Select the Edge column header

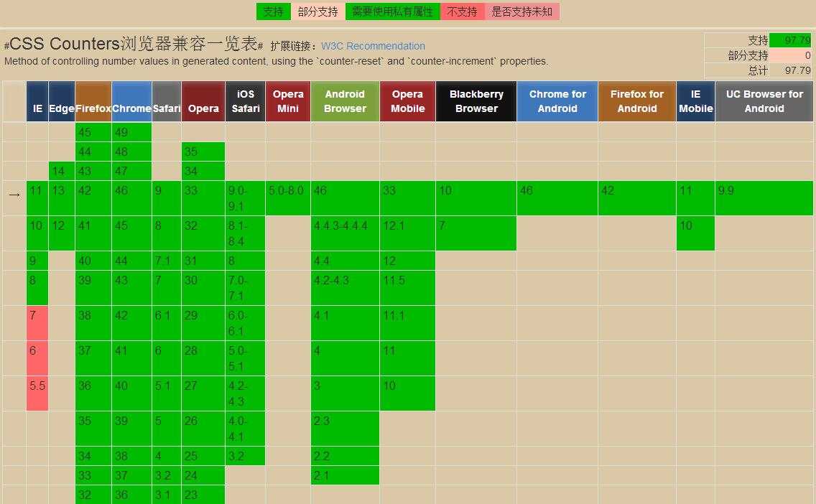(x=62, y=101)
